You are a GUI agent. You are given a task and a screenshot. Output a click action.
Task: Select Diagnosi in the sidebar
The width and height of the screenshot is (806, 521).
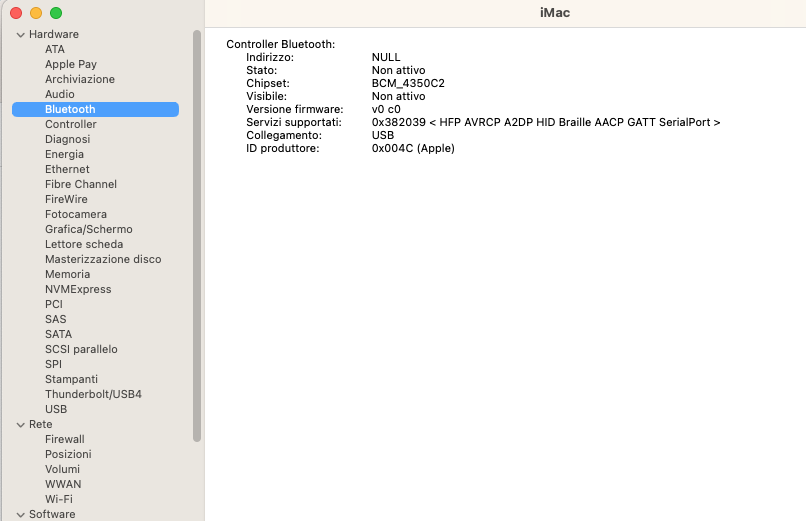click(x=67, y=139)
